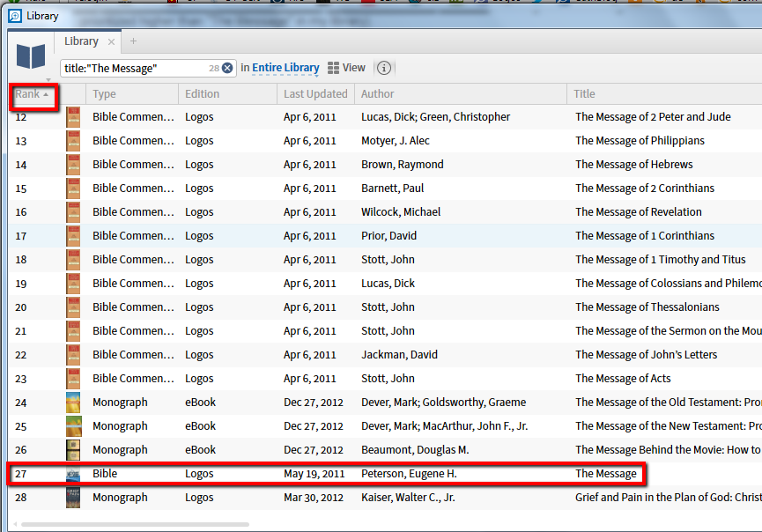Sort by the Last Updated column header
This screenshot has width=762, height=532.
(315, 93)
